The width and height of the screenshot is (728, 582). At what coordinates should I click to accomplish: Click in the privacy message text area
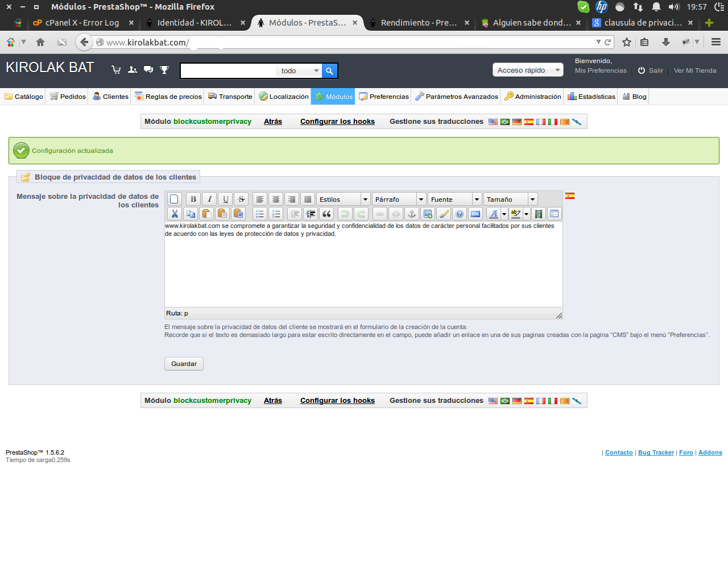[363, 264]
